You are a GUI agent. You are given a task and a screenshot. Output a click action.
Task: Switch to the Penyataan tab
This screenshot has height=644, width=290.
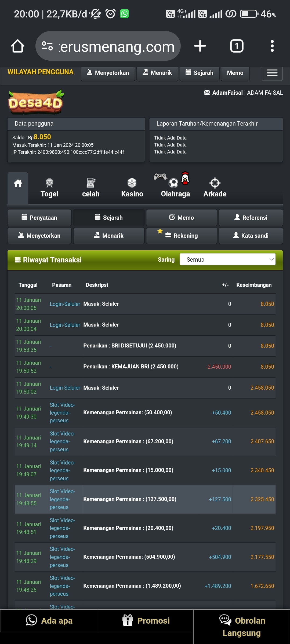(39, 218)
